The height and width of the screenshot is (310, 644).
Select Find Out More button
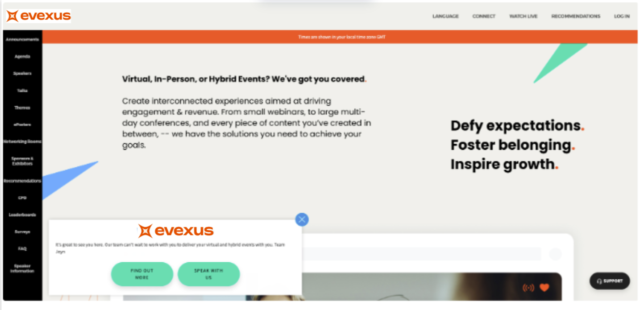(x=142, y=274)
